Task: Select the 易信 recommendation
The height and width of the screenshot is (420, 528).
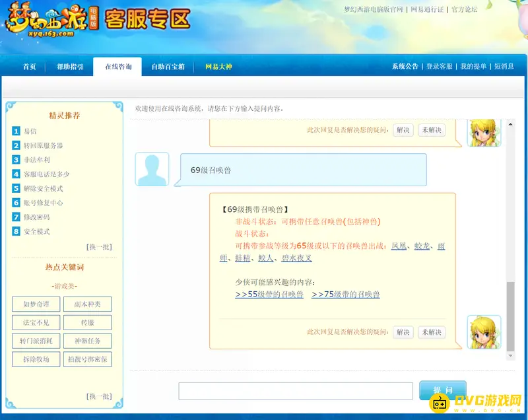Action: point(30,131)
